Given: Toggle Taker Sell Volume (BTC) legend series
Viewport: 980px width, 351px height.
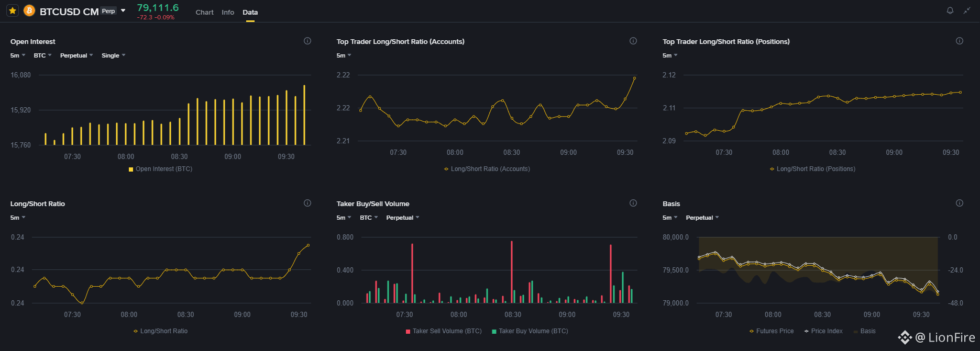Looking at the screenshot, I should (444, 331).
